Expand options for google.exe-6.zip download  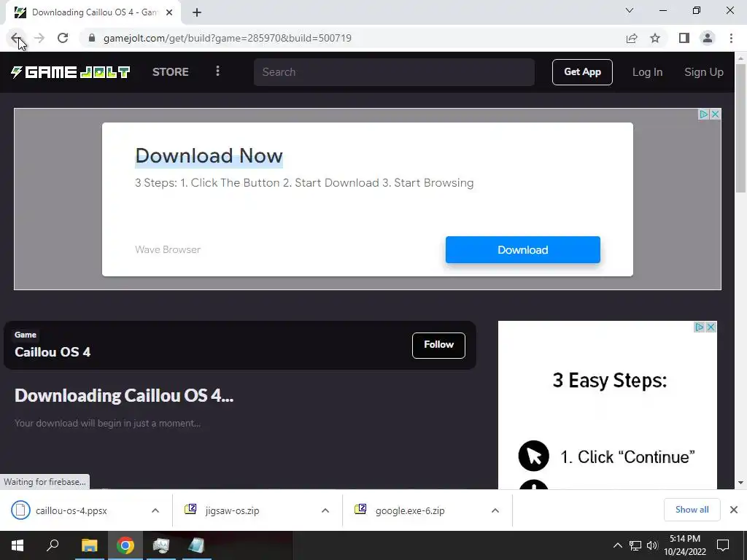[495, 510]
